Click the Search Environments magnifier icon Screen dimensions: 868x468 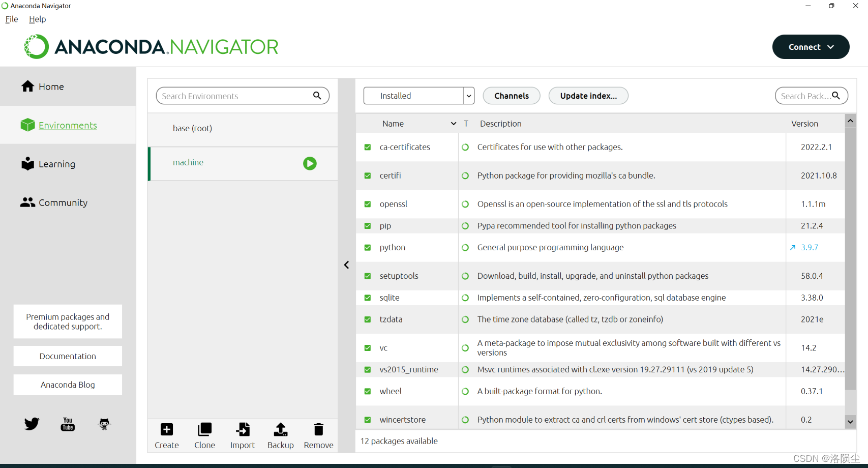point(317,96)
